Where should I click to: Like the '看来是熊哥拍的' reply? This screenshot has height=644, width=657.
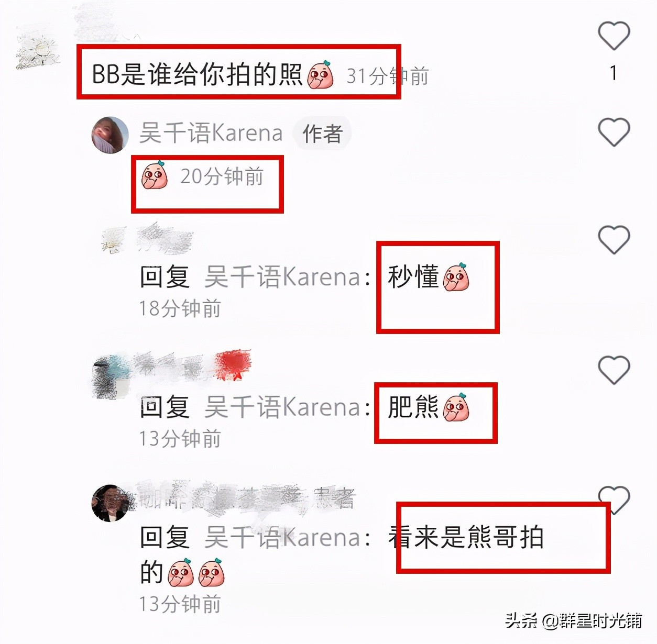click(614, 499)
